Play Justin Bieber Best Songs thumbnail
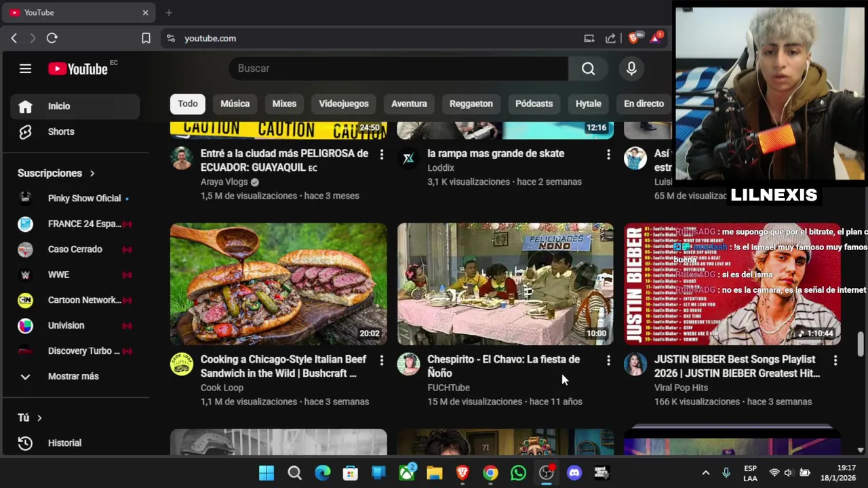Viewport: 868px width, 488px height. pos(732,284)
